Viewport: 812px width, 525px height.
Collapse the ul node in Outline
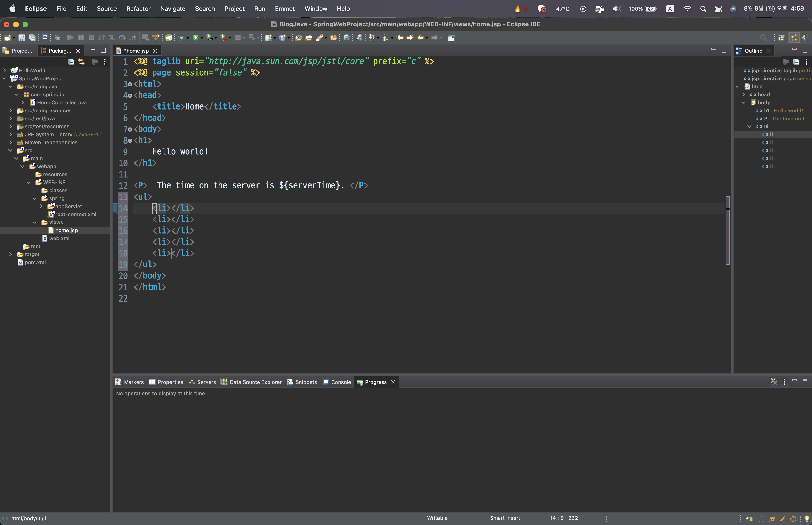tap(749, 126)
